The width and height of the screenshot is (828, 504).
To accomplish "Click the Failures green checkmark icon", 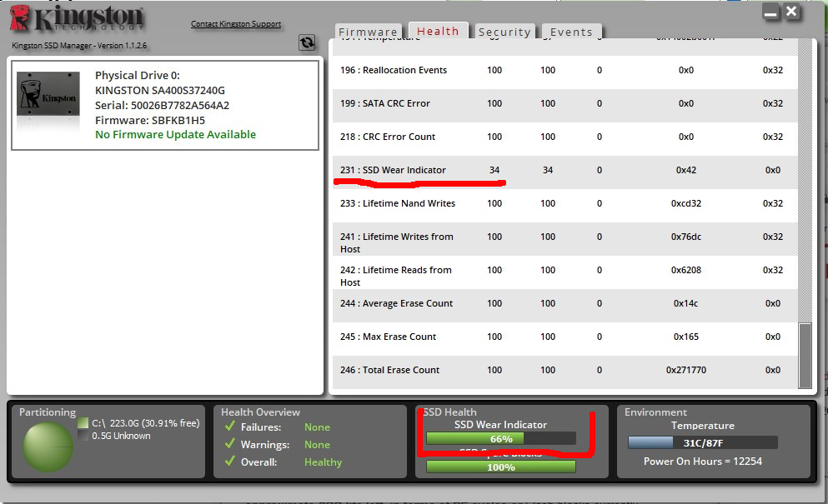I will (229, 426).
